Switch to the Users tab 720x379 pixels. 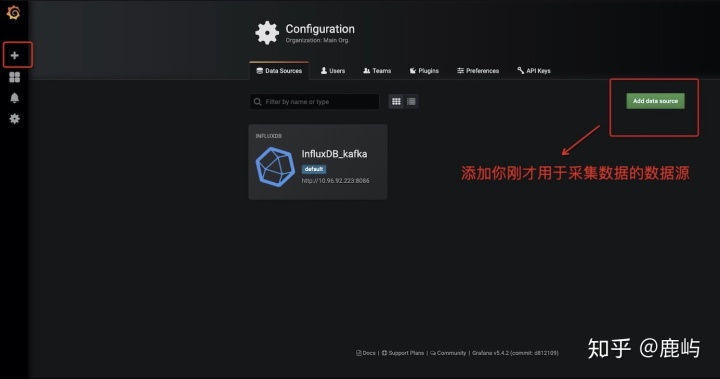(x=333, y=71)
